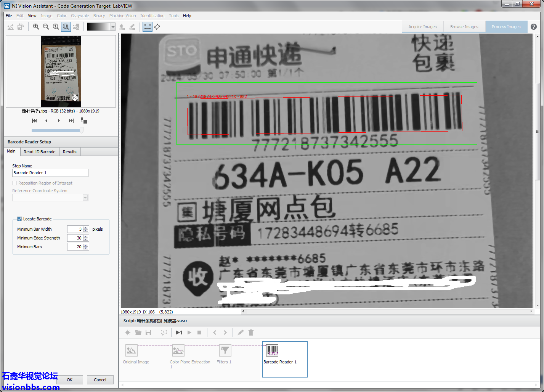Select the Rectangle ROI tool
Screen dimensions: 544x392
(147, 27)
